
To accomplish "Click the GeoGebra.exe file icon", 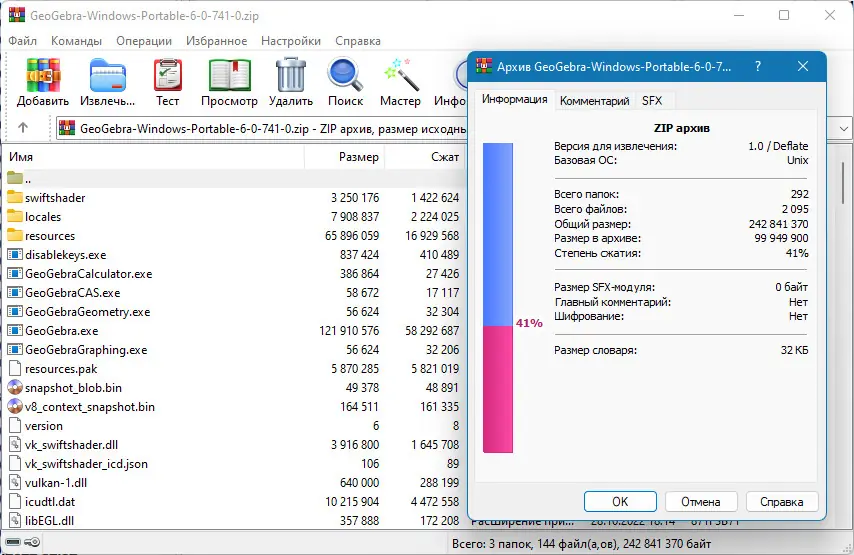I will (x=15, y=331).
